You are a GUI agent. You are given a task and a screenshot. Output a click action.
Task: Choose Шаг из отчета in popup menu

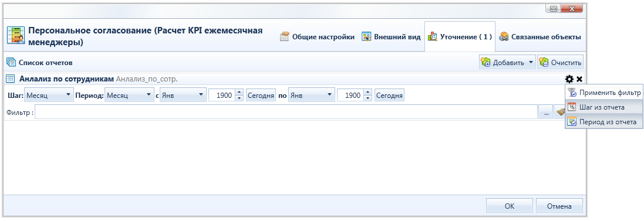(x=603, y=107)
